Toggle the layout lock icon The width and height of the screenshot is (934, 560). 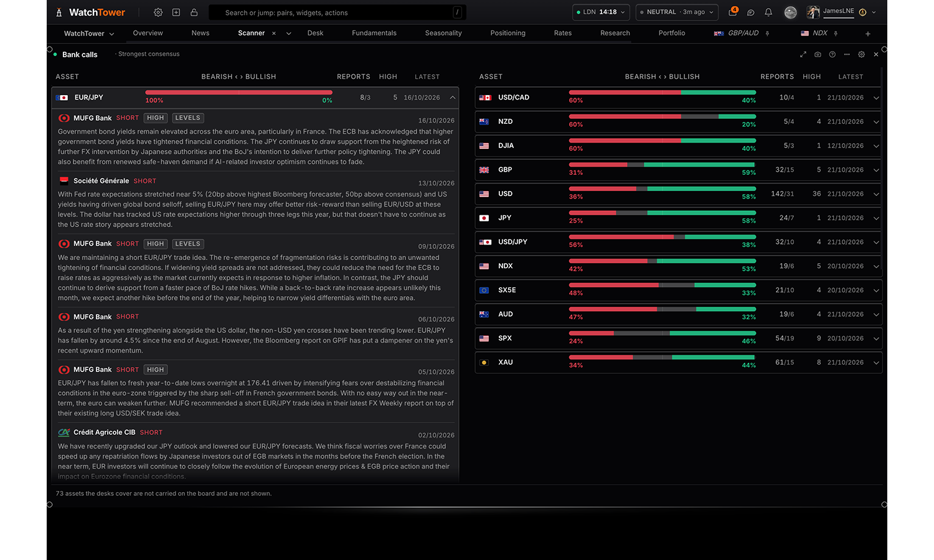194,12
